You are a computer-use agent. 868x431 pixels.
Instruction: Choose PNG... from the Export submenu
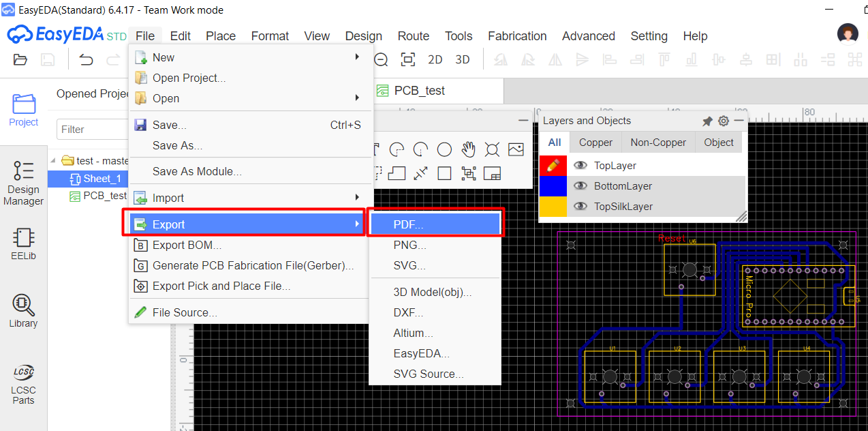point(435,245)
